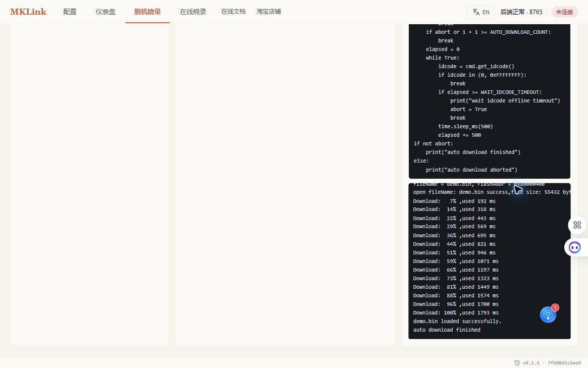This screenshot has height=368, width=588.
Task: Click the 'elapsed += 500' code line
Action: (459, 135)
